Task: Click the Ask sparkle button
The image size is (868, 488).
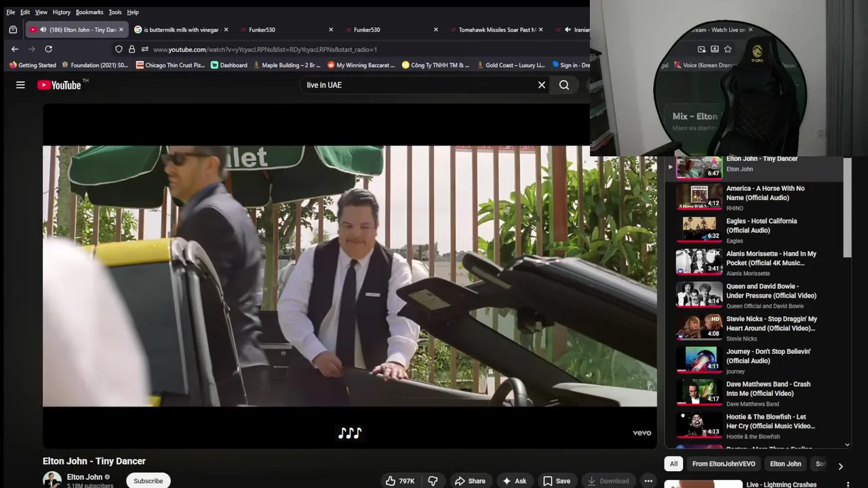Action: point(513,481)
